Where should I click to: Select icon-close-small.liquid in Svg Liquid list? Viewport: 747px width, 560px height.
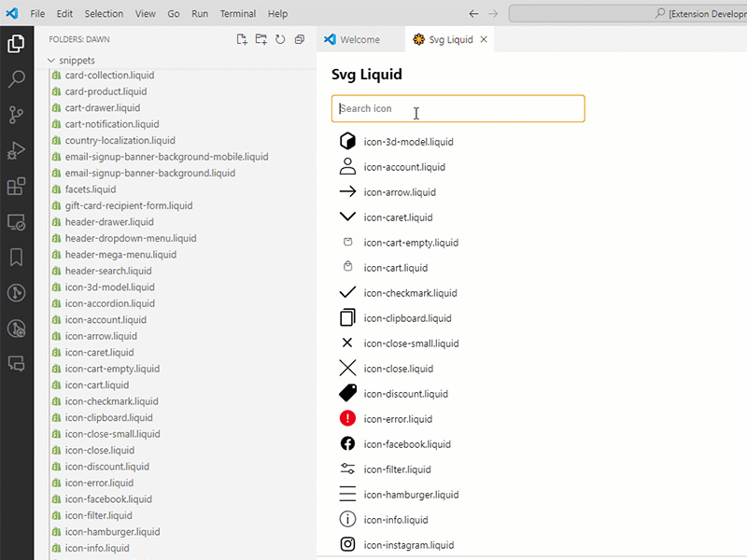pyautogui.click(x=411, y=343)
